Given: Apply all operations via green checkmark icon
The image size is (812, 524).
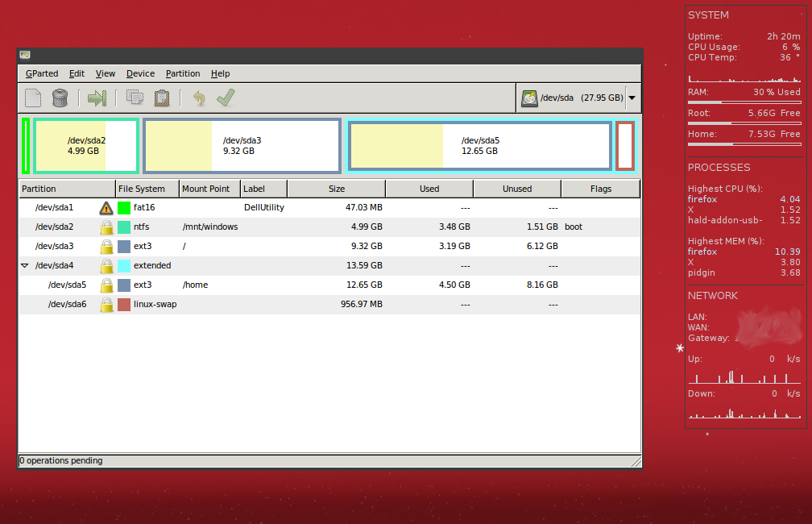Looking at the screenshot, I should pyautogui.click(x=226, y=98).
